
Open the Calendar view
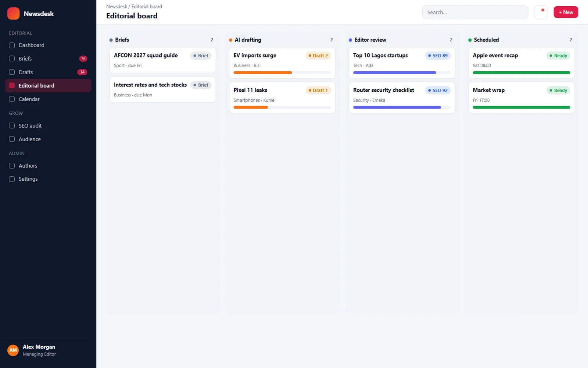click(48, 99)
